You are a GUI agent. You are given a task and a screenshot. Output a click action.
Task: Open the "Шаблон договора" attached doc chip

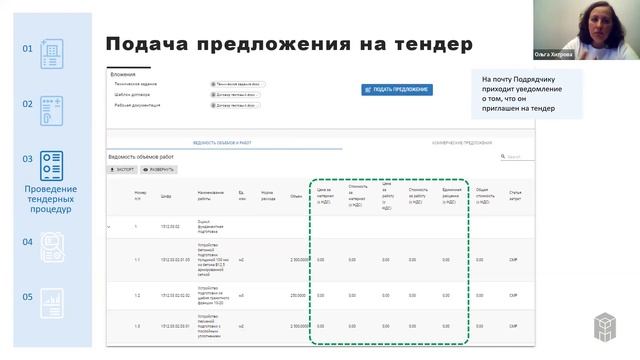[x=236, y=95]
